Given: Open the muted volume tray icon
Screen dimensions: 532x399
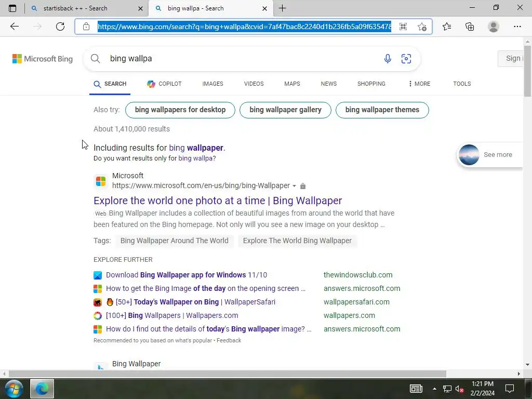Looking at the screenshot, I should pyautogui.click(x=460, y=389).
